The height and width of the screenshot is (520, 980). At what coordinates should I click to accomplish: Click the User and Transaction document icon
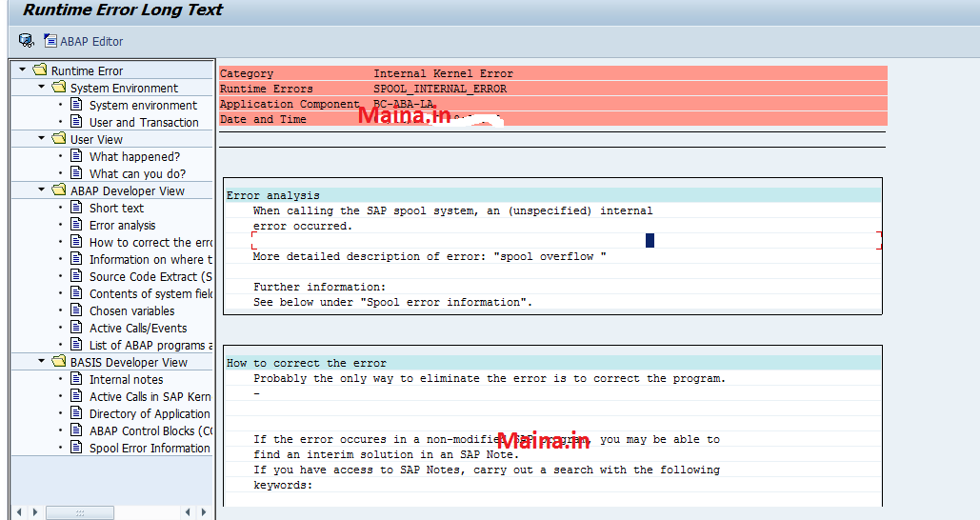76,121
